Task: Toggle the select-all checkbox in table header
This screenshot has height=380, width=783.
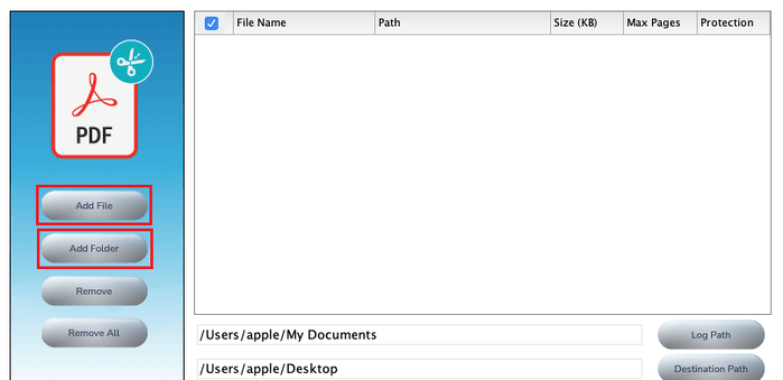Action: (211, 23)
